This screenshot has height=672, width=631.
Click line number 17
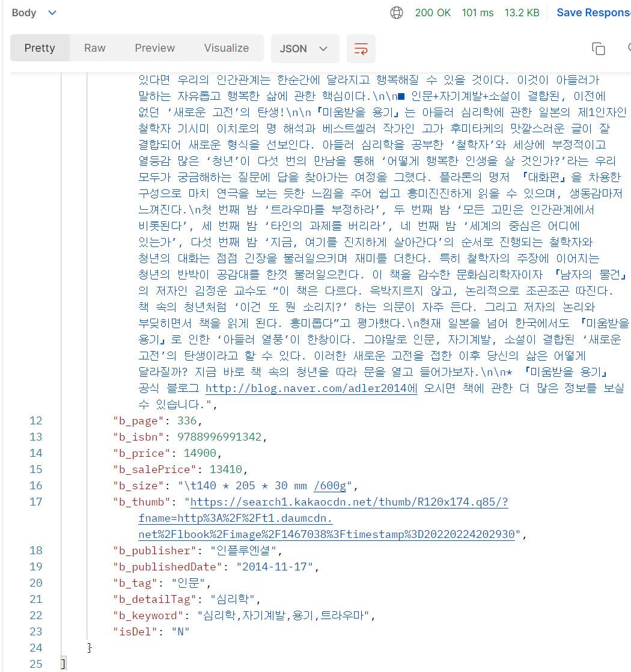pos(36,502)
